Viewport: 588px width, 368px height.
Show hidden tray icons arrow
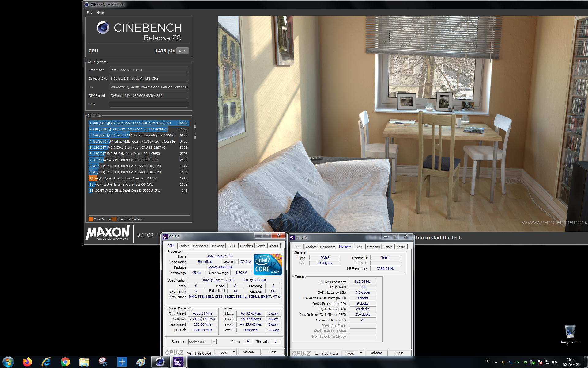point(496,362)
